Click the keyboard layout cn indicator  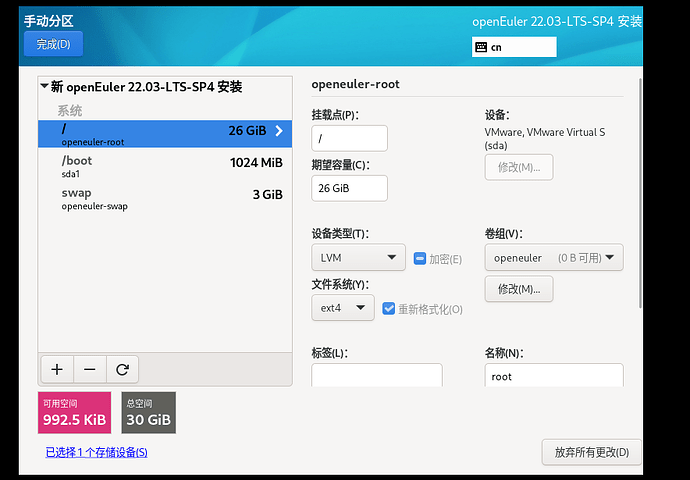point(513,47)
